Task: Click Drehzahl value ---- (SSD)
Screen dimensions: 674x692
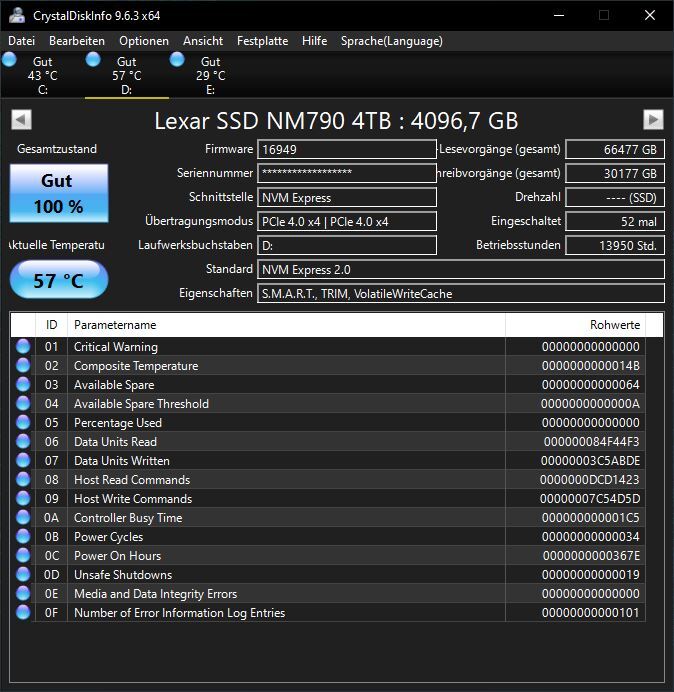Action: [x=615, y=197]
